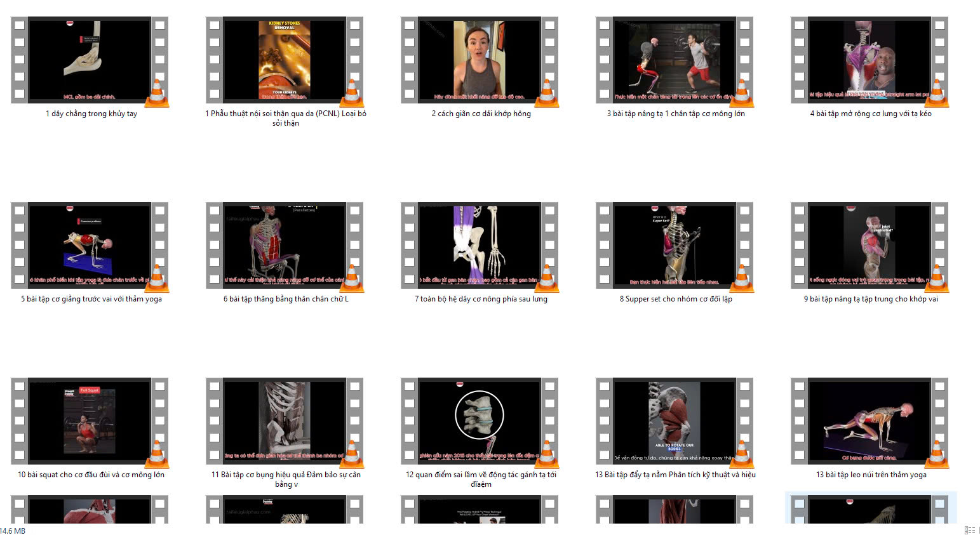
Task: Click label '12 quan điểm sai lầm về động tác gánh tạ tới đĩaệm'
Action: click(481, 479)
